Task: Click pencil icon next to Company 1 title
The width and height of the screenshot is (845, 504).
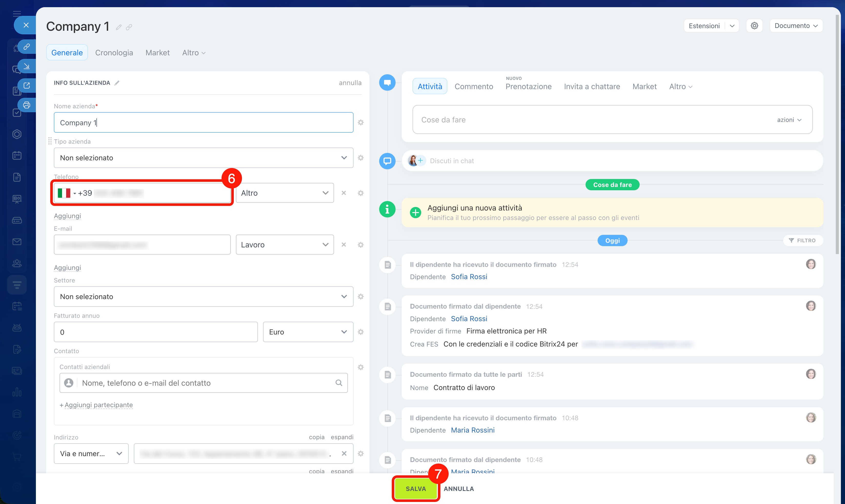Action: pos(119,27)
